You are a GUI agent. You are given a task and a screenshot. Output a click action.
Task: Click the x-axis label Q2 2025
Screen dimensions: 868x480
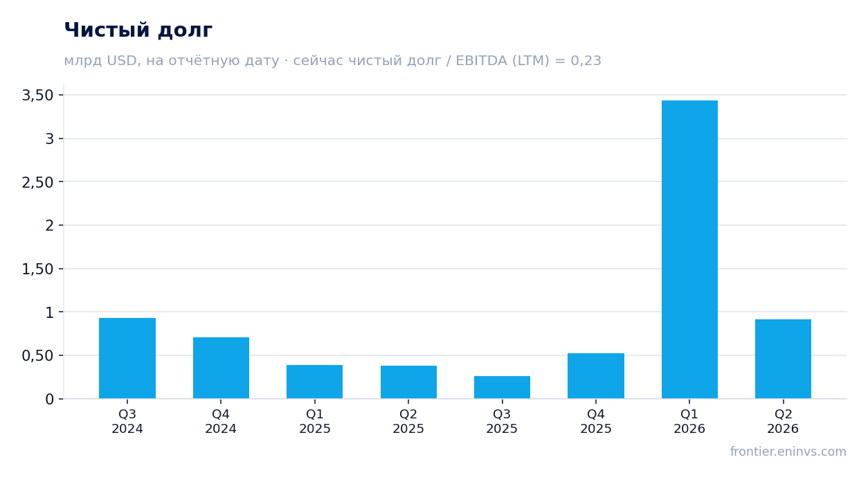click(408, 422)
